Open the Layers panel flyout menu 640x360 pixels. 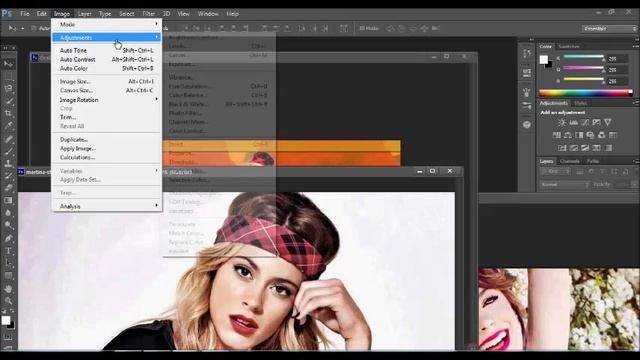coord(635,161)
